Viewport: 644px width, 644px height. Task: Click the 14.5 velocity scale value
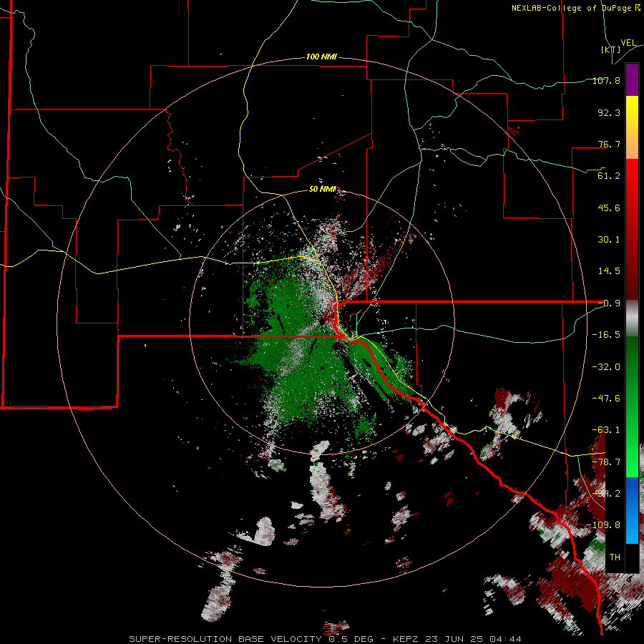pyautogui.click(x=609, y=271)
